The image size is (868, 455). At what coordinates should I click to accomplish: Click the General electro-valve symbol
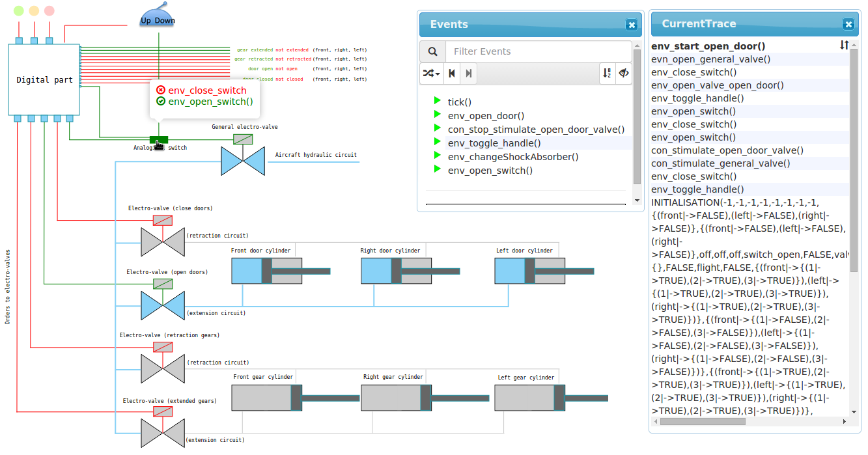[x=243, y=160]
